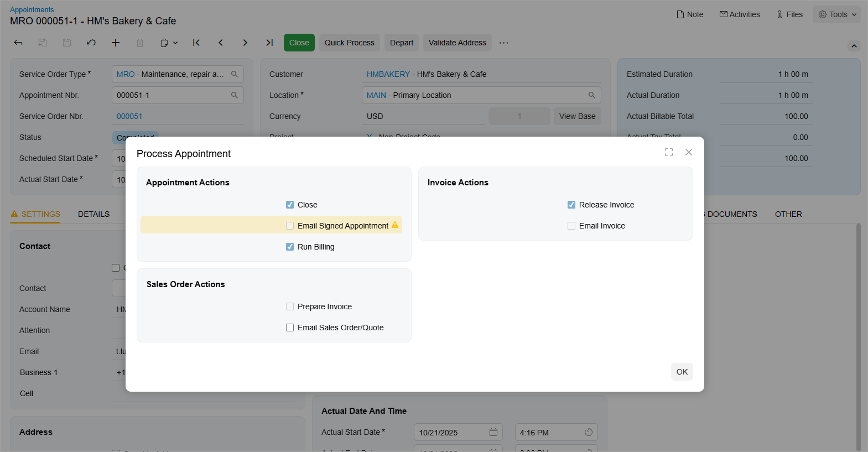Click the save and close icon
This screenshot has height=452, width=868.
43,43
